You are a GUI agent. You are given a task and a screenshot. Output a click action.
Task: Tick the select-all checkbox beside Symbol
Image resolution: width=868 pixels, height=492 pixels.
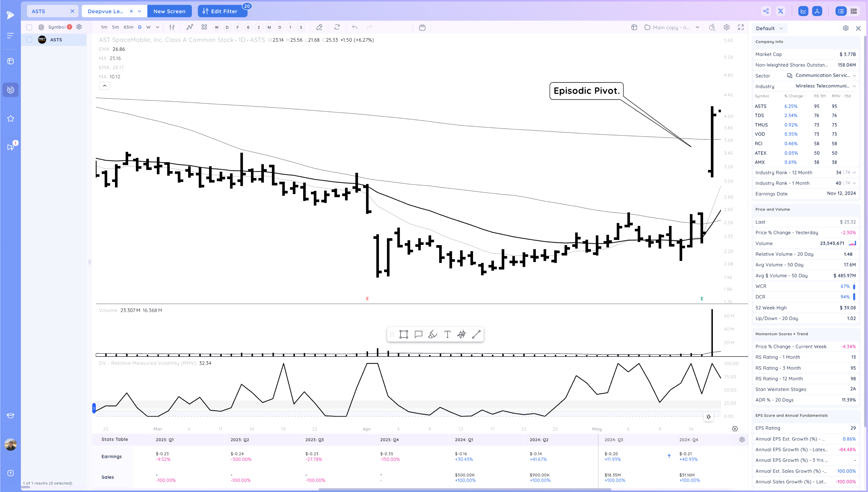click(29, 27)
